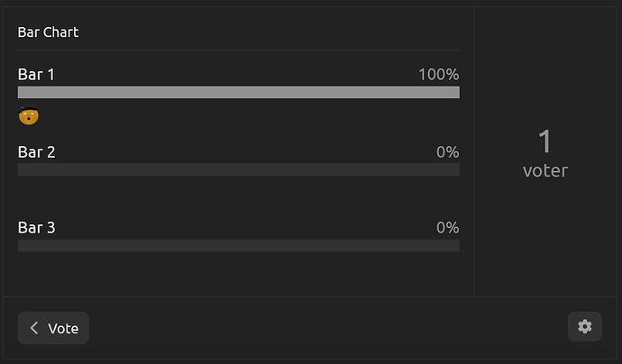The image size is (622, 364).
Task: Click the voter label text
Action: (x=545, y=171)
